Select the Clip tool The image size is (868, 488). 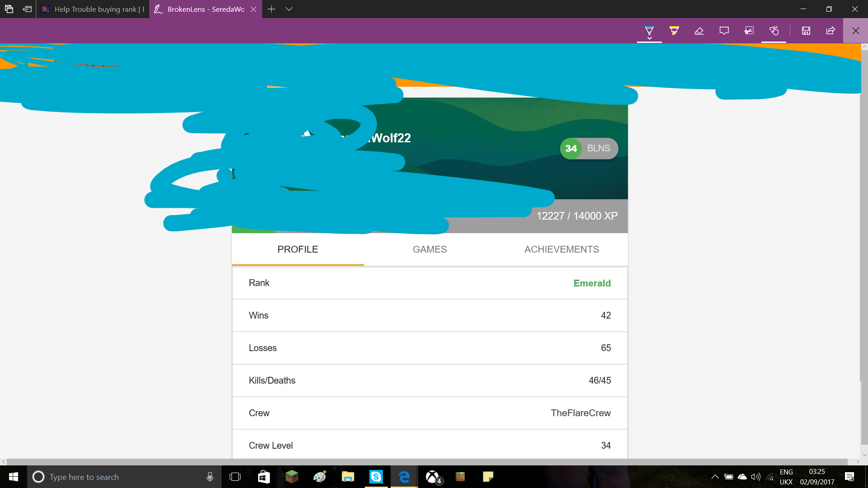click(749, 31)
